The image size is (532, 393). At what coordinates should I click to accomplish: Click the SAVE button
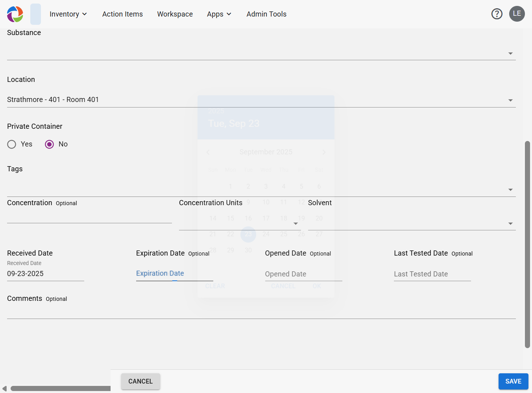coord(513,381)
